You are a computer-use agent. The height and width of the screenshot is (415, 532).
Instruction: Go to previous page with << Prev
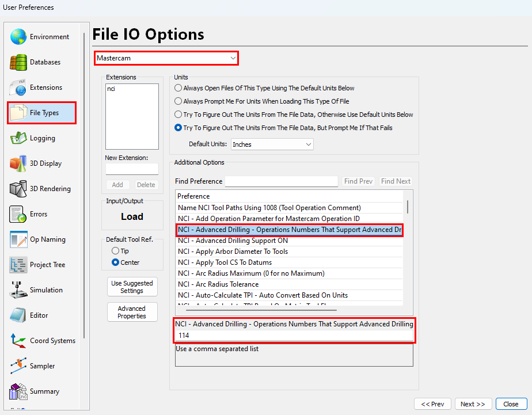432,404
